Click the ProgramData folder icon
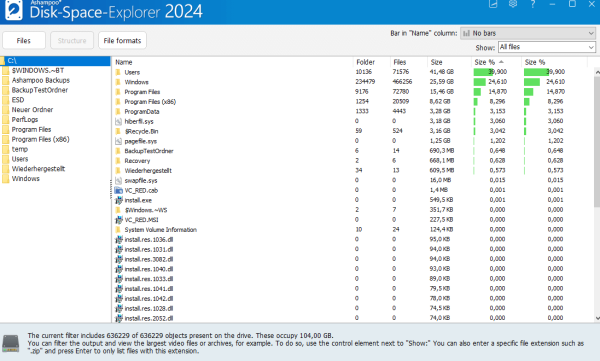This screenshot has height=361, width=600. (118, 111)
